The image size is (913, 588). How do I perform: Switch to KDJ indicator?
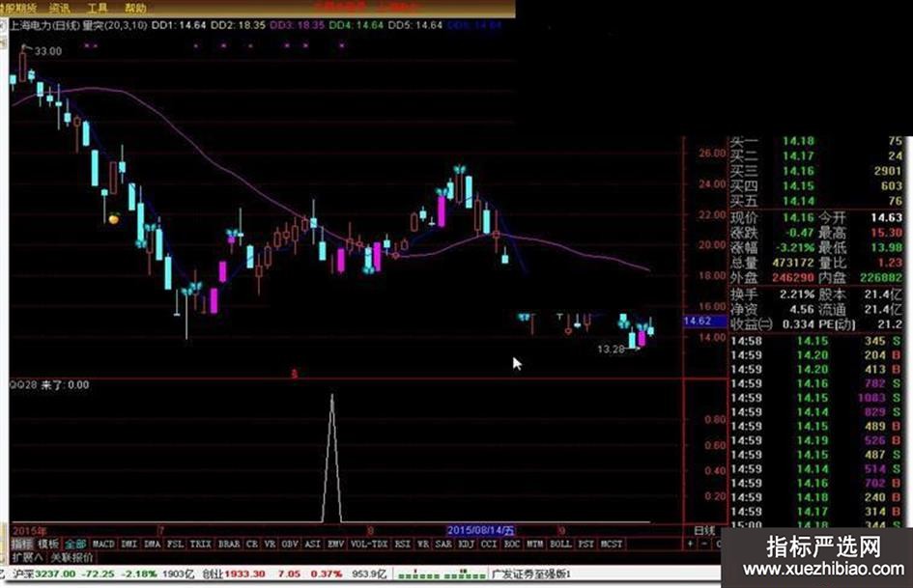tap(467, 544)
